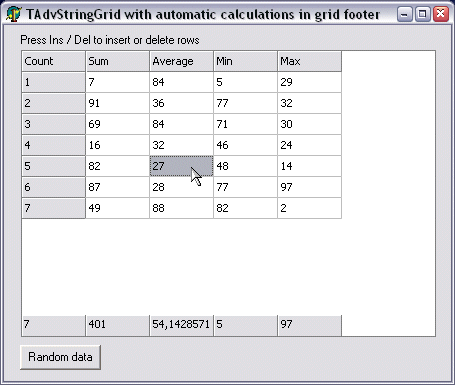
Task: Select Sum cell with value 49
Action: point(117,208)
